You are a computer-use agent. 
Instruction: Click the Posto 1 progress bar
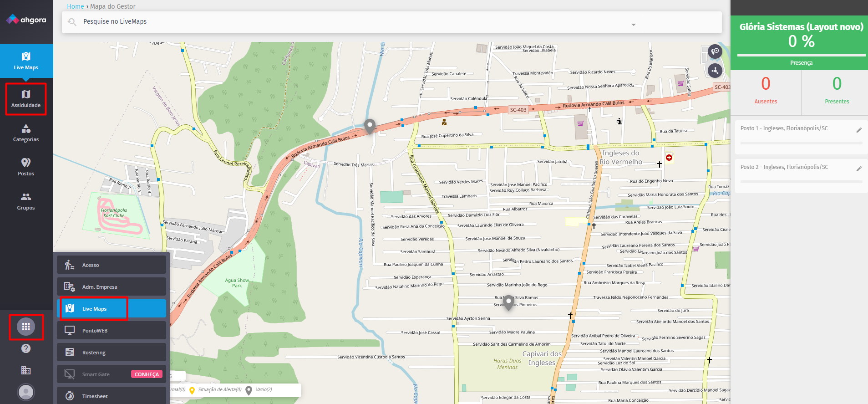(802, 143)
